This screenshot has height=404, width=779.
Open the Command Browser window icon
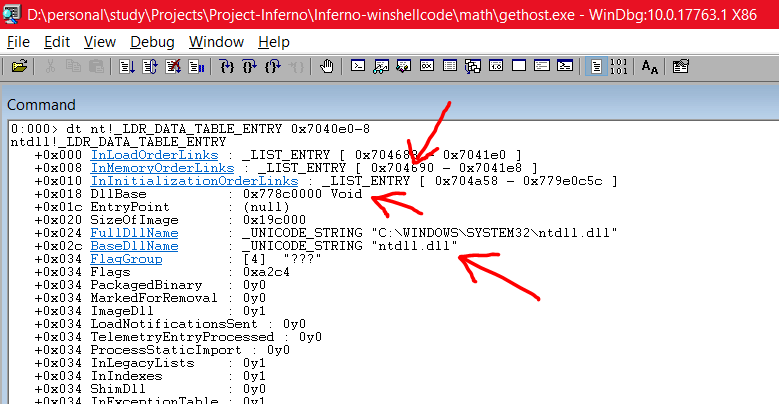click(x=565, y=66)
